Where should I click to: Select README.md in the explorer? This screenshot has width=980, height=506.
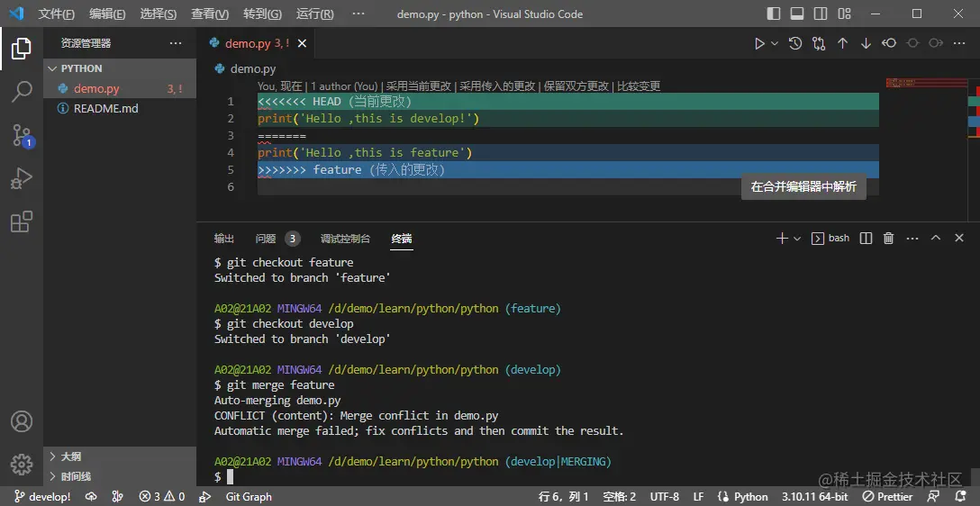[x=105, y=108]
